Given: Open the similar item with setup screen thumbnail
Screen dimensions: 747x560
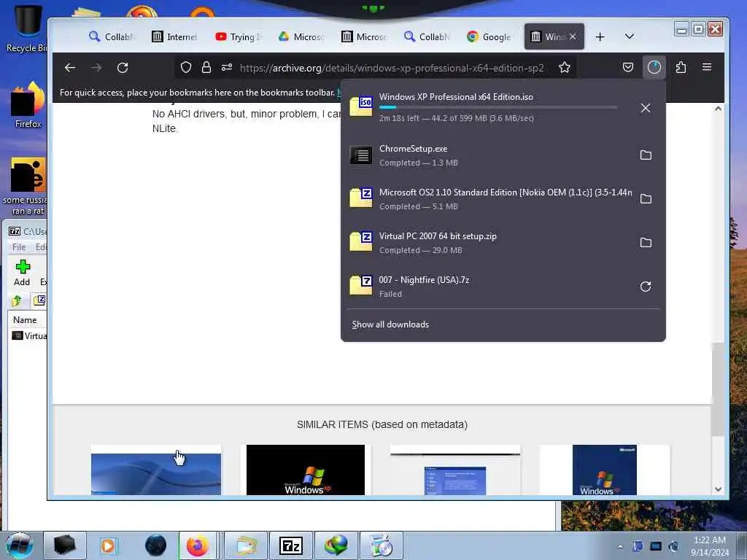Looking at the screenshot, I should click(x=455, y=470).
